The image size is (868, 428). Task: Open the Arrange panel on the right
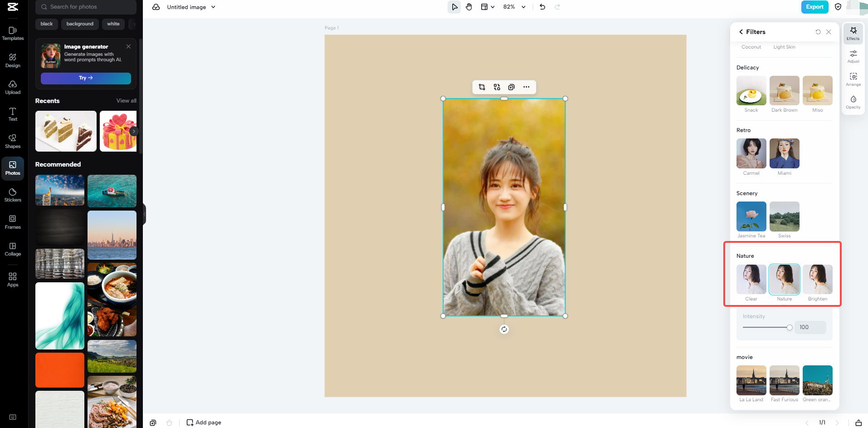click(x=853, y=78)
